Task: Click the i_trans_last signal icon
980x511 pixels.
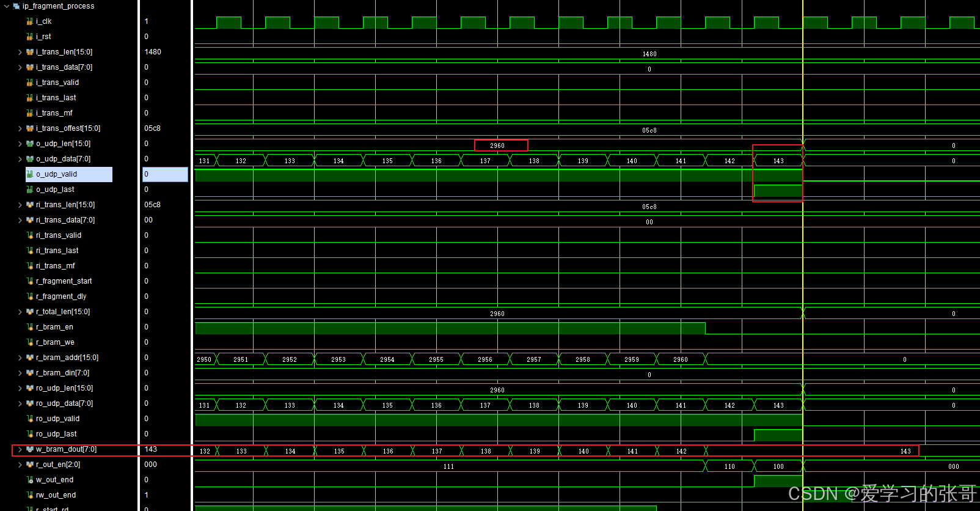Action: pyautogui.click(x=30, y=98)
